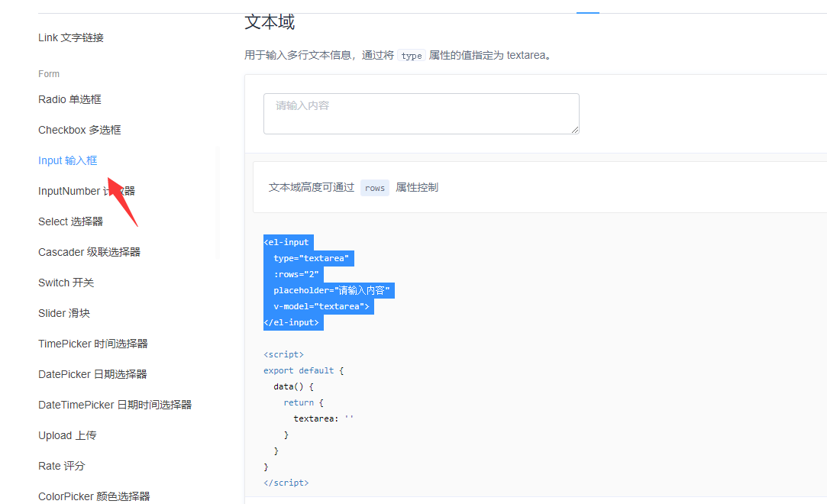Click inside the 请输入内容 textarea

point(421,113)
